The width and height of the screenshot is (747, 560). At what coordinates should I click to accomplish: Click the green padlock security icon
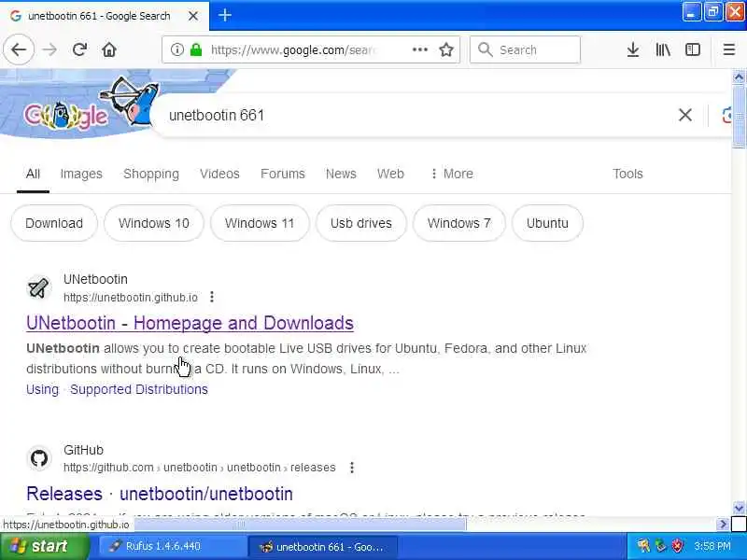(x=196, y=49)
